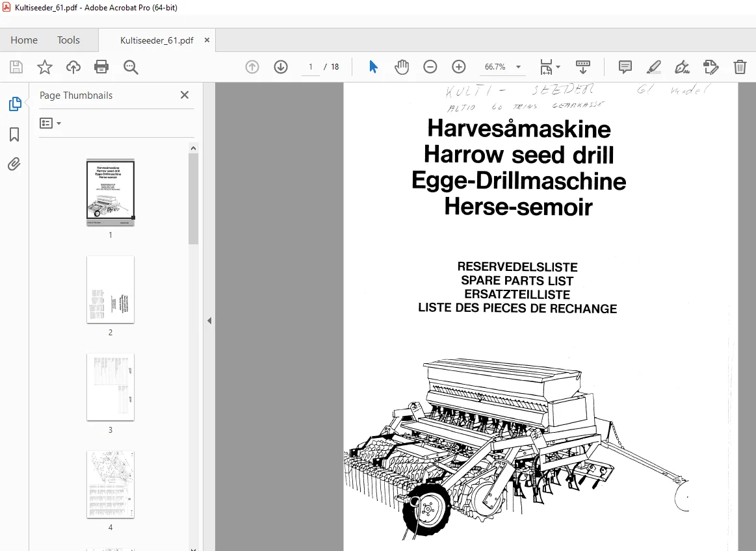756x551 pixels.
Task: Open zoom level 66.7% dropdown
Action: (x=518, y=67)
